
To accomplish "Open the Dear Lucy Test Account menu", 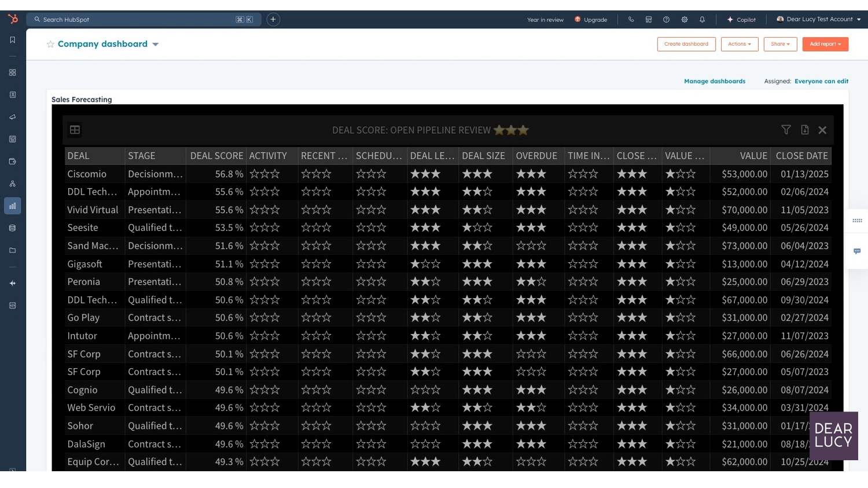I will coord(819,19).
